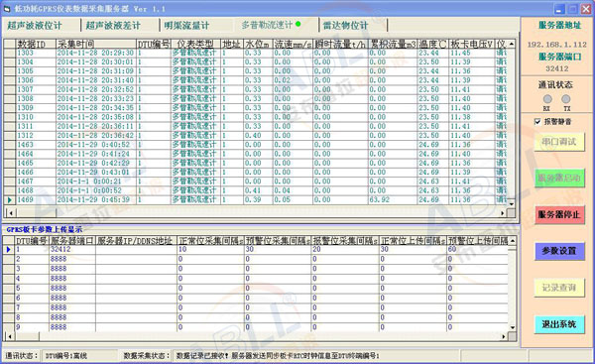Switch to the 超声波液位计 tab
The image size is (595, 364).
[x=34, y=26]
